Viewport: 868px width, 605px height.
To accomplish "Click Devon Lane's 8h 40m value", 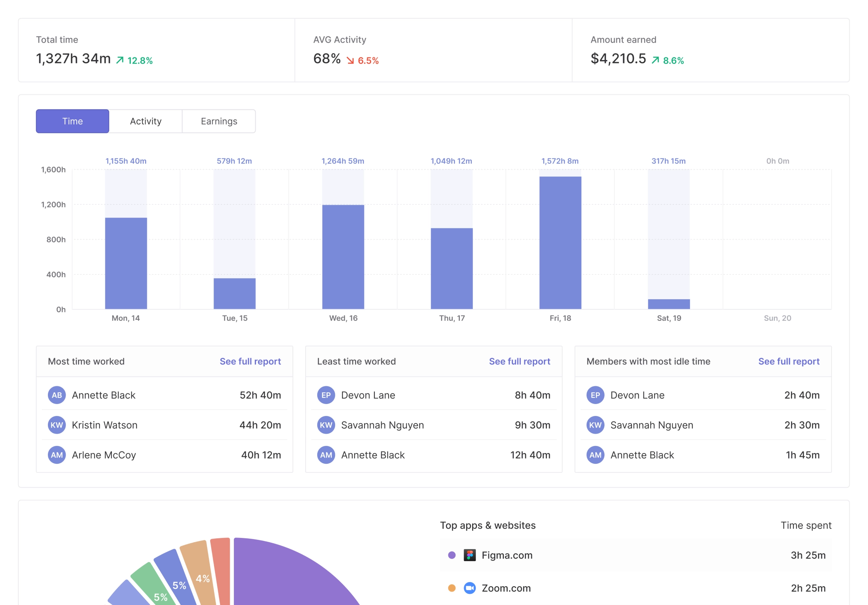I will pyautogui.click(x=532, y=395).
